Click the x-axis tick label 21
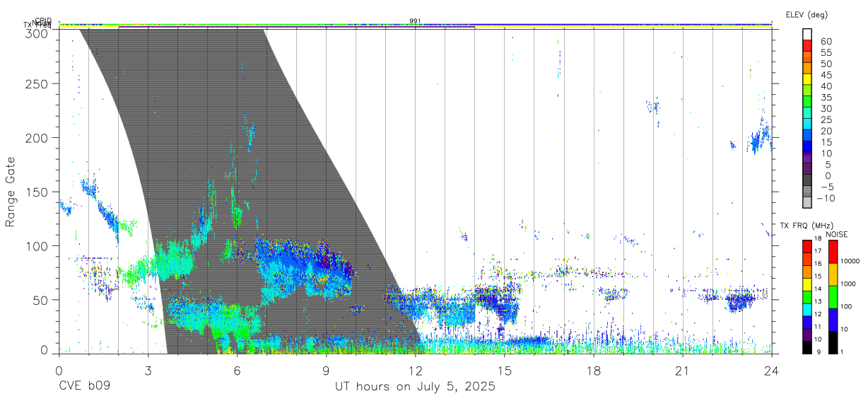This screenshot has height=401, width=868. [683, 371]
